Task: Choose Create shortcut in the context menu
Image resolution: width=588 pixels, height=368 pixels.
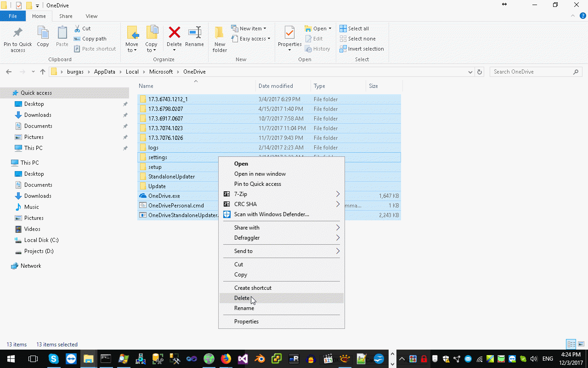Action: coord(282,288)
